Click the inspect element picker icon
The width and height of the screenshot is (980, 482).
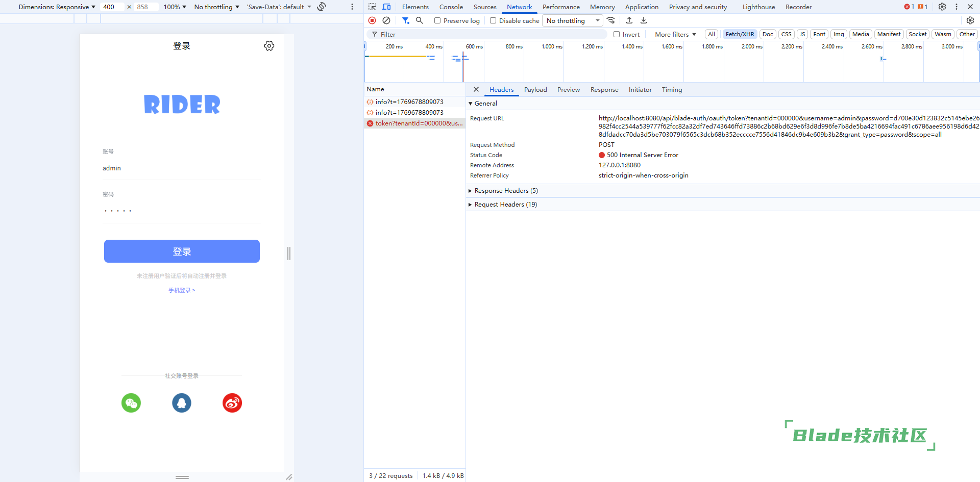point(372,7)
